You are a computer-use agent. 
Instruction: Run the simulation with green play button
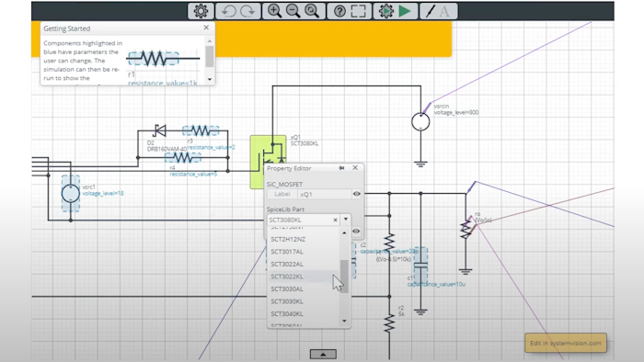(405, 11)
